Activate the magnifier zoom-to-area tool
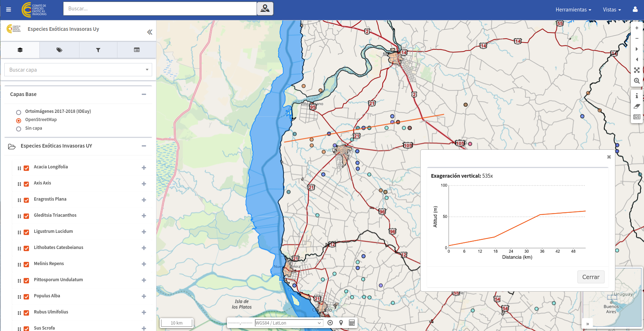Screen dimensions: 644x331 click(636, 81)
